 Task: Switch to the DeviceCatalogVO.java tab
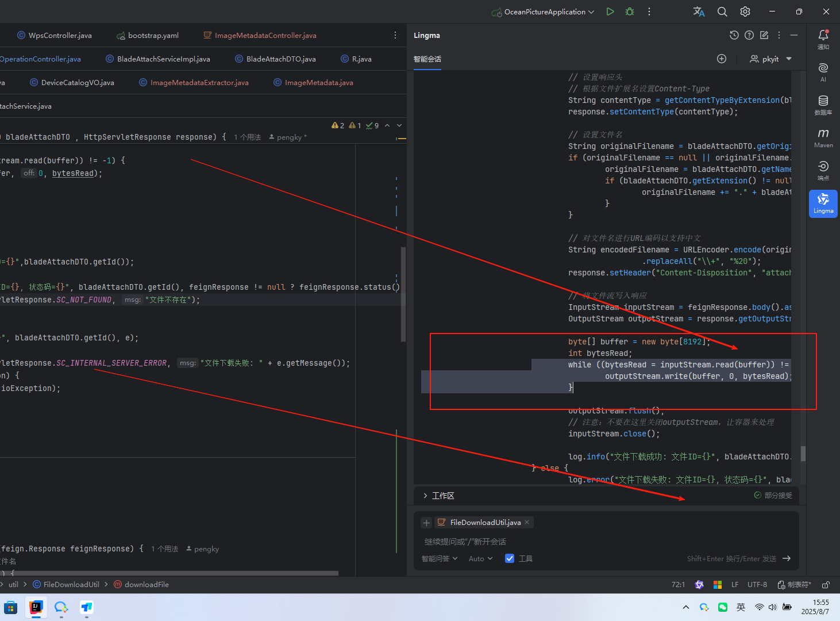pos(72,82)
